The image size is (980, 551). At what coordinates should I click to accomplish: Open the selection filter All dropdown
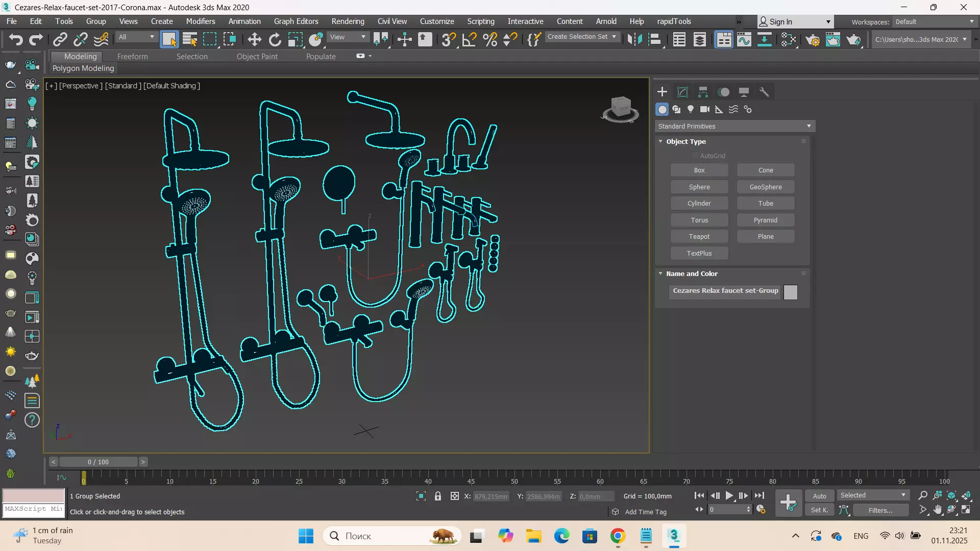(136, 37)
